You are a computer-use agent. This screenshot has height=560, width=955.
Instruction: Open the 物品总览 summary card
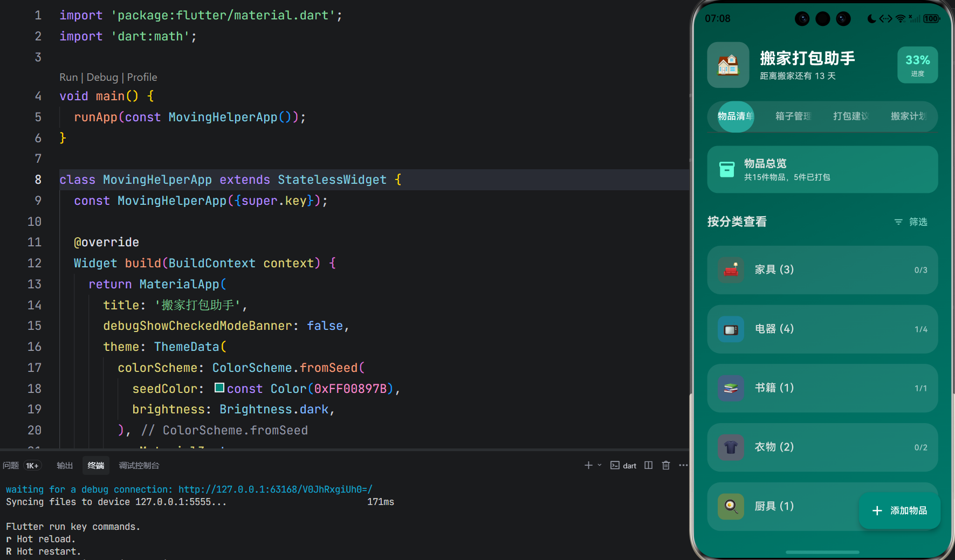pyautogui.click(x=822, y=170)
